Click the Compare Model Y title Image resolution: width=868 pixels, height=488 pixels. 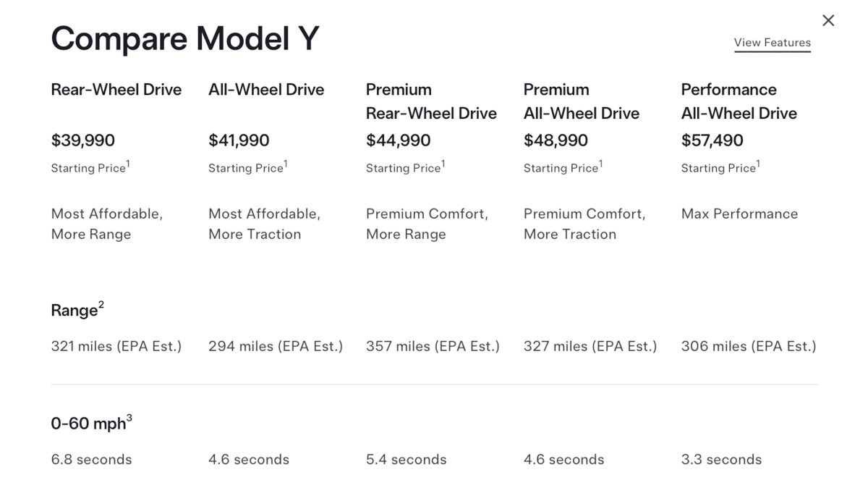click(185, 38)
